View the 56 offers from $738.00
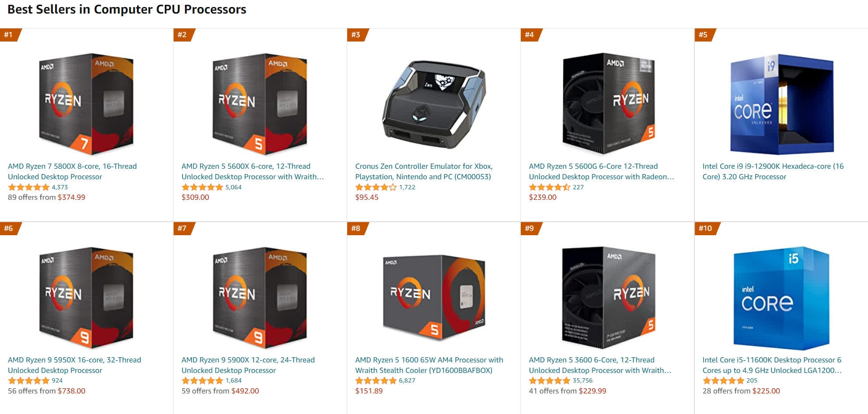The height and width of the screenshot is (414, 868). click(46, 391)
